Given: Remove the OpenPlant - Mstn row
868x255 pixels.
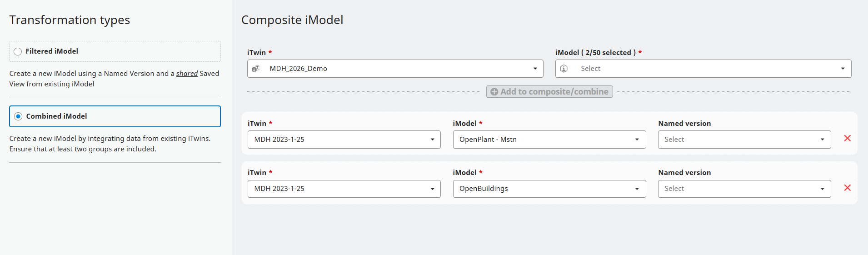Looking at the screenshot, I should coord(847,138).
